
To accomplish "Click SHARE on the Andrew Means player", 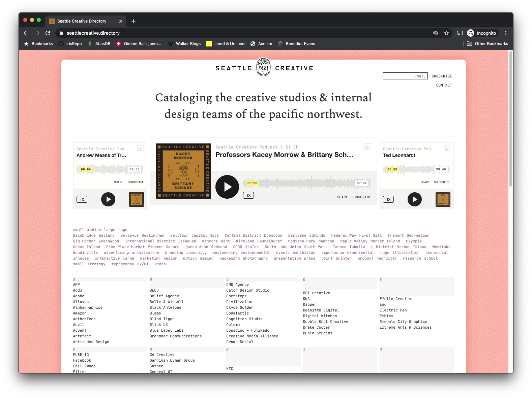I will point(118,182).
